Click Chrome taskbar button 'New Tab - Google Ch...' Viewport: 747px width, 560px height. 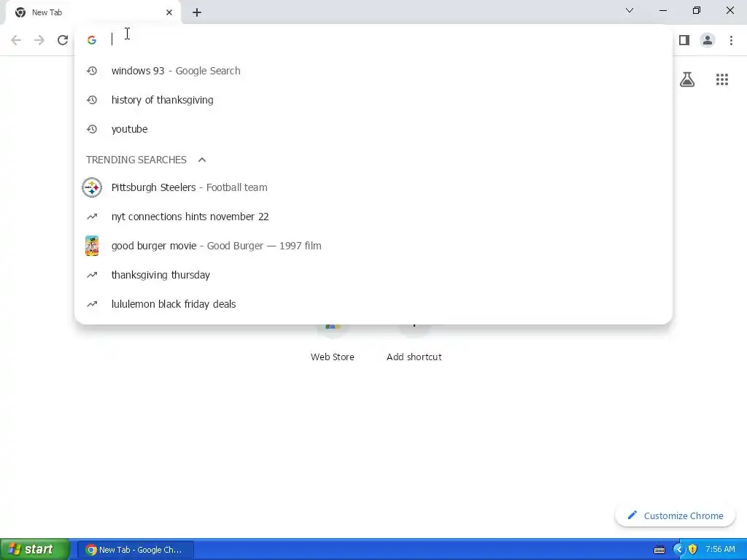(x=136, y=550)
